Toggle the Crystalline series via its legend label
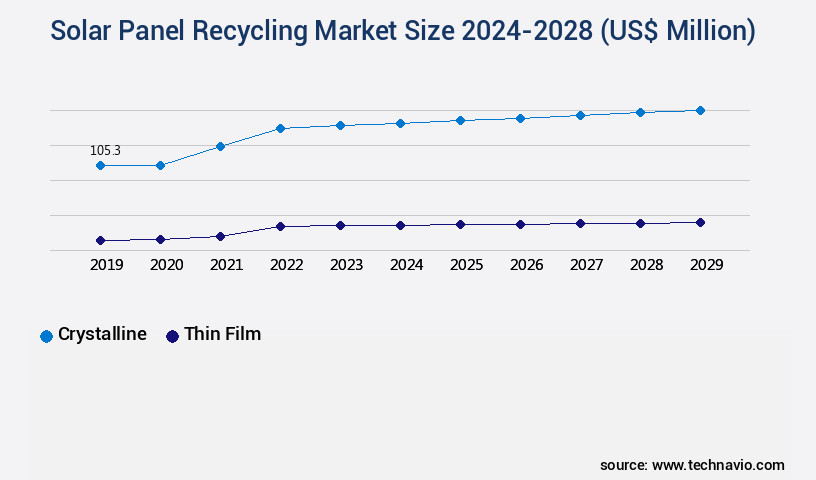This screenshot has height=480, width=816. pos(102,335)
